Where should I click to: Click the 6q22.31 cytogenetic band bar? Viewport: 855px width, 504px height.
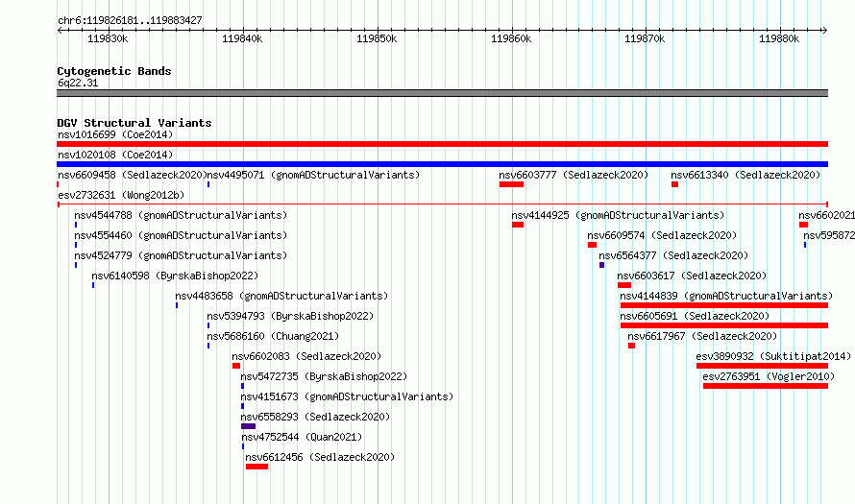click(x=442, y=93)
